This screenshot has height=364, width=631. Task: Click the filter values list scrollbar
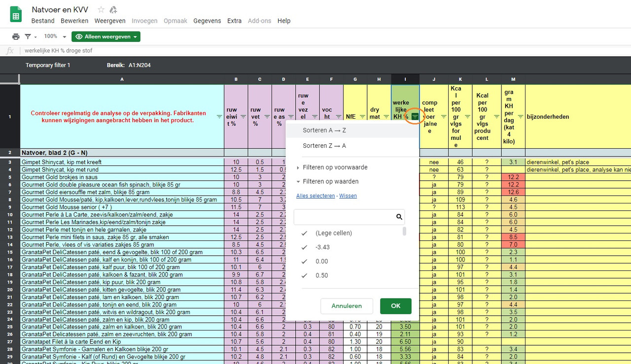pos(405,232)
